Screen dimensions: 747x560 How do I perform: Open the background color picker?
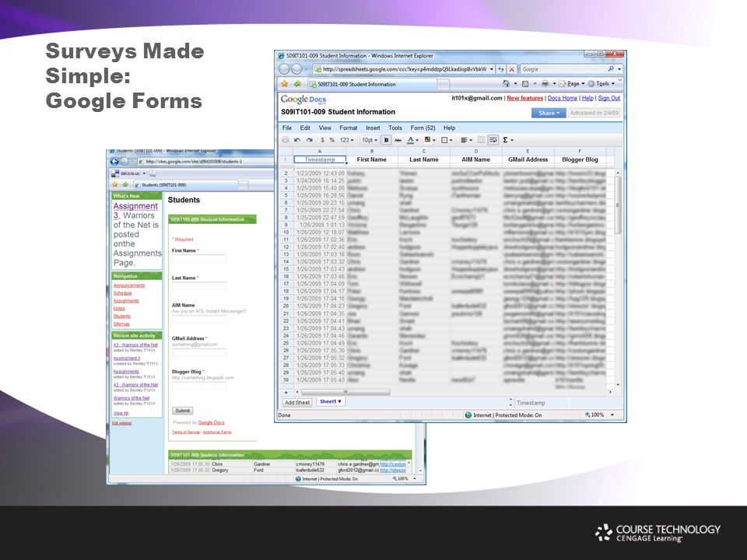tap(430, 140)
